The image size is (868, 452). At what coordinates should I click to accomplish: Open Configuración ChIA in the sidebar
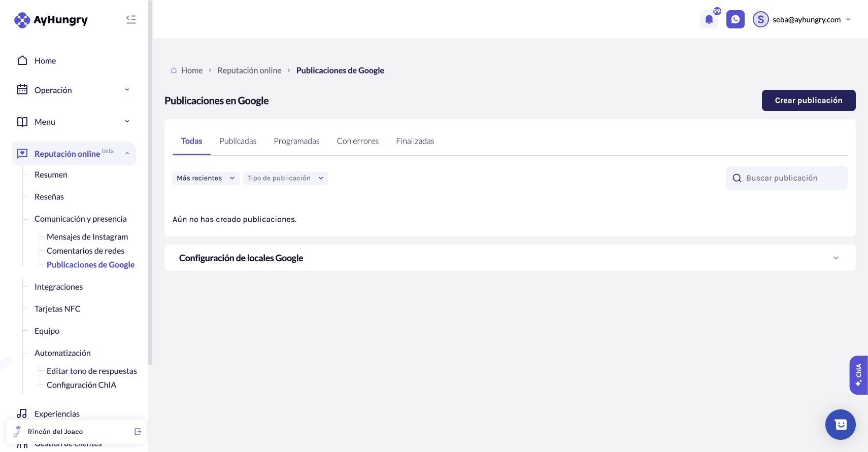click(x=81, y=385)
